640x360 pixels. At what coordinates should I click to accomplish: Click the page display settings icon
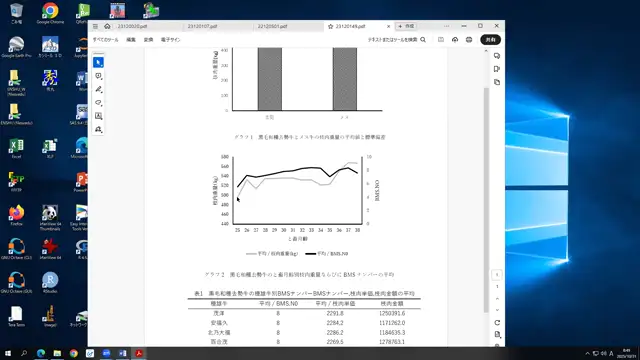coord(497,334)
